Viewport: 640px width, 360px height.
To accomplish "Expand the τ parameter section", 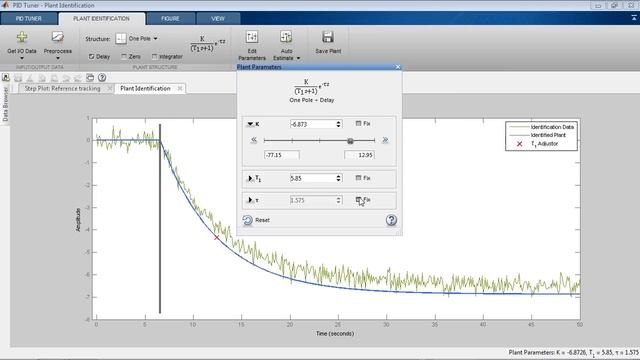I will 250,200.
